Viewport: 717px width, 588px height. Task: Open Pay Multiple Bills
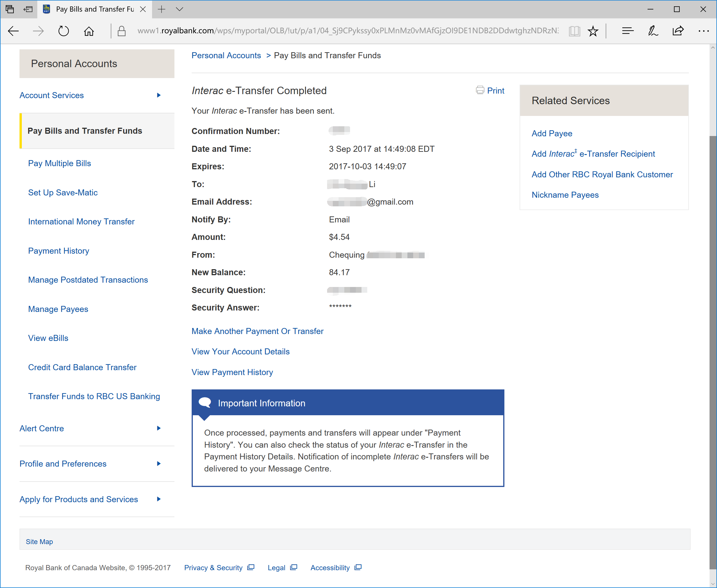[60, 163]
